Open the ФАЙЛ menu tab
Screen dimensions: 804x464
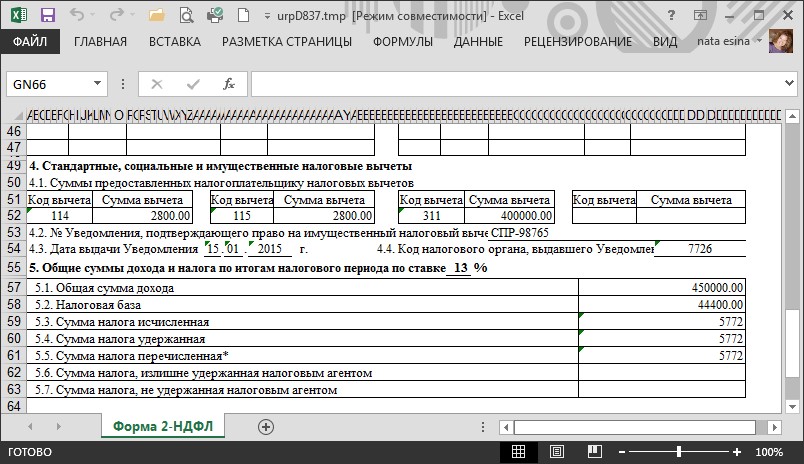(x=31, y=42)
